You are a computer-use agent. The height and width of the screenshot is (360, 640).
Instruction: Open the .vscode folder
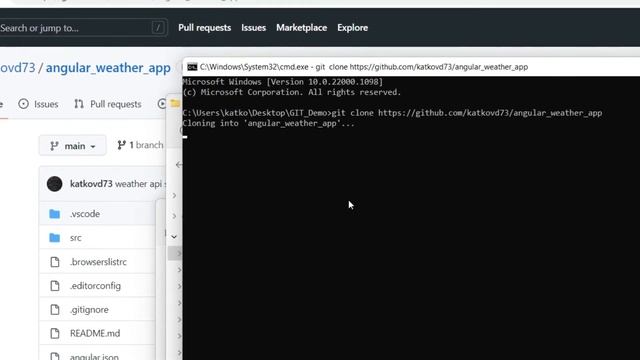[x=85, y=214]
